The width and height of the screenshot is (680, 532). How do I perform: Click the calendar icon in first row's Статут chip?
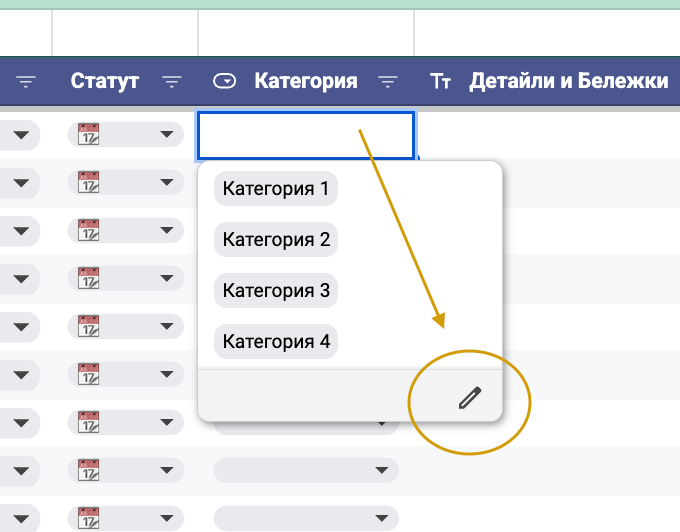(89, 134)
